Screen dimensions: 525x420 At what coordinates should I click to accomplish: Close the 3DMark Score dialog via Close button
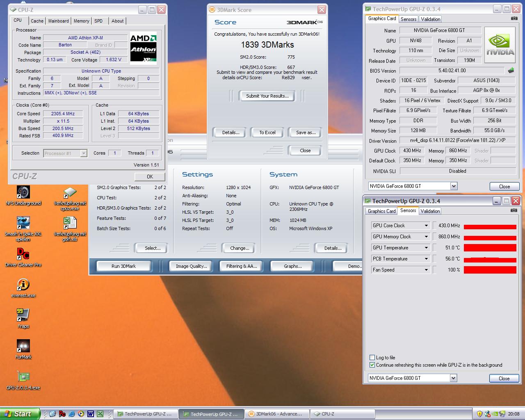pyautogui.click(x=306, y=151)
